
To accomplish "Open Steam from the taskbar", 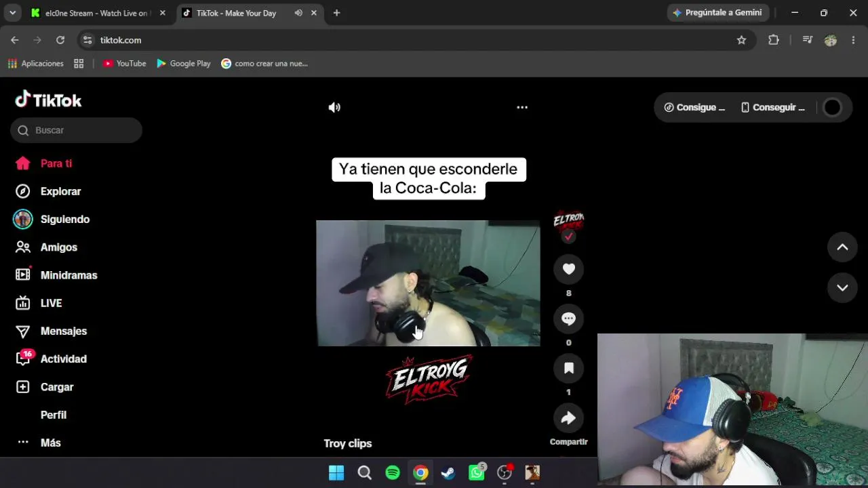I will click(x=448, y=472).
